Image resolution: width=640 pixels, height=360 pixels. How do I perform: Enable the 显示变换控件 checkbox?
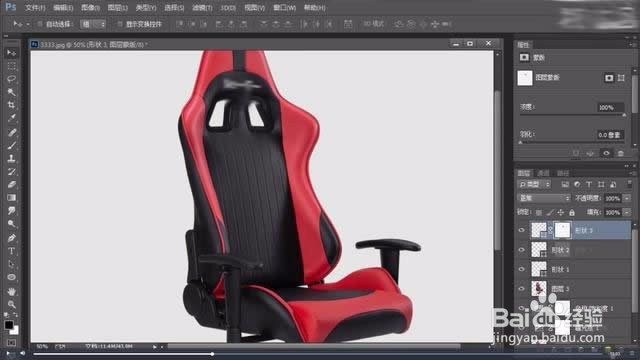[x=119, y=24]
